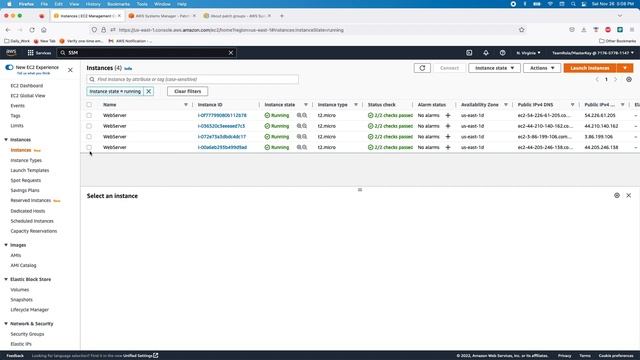
Task: Click the Feedback button in footer
Action: (15, 356)
